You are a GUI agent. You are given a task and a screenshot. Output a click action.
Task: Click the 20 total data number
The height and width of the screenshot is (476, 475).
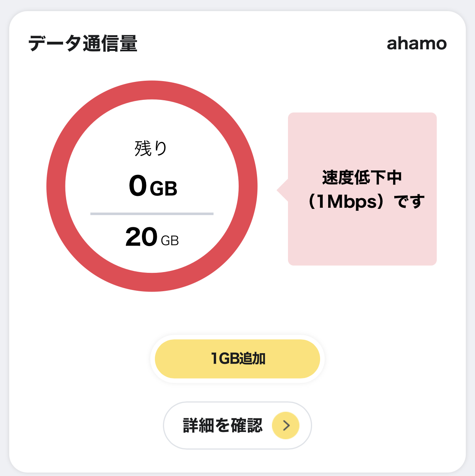[x=141, y=237]
